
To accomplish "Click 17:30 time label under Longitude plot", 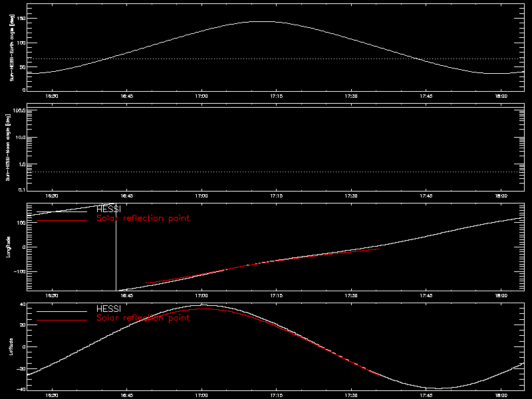I will (x=351, y=296).
